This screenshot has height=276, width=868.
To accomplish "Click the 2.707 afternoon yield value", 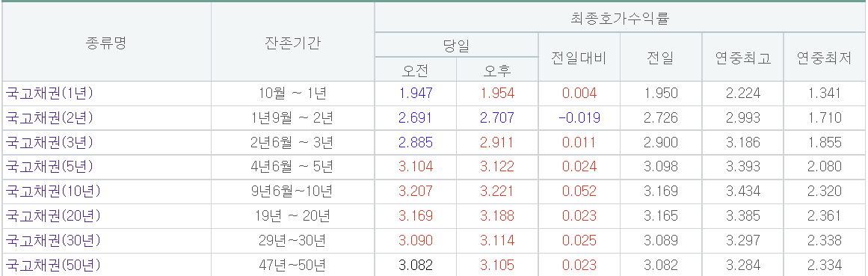I will (497, 118).
